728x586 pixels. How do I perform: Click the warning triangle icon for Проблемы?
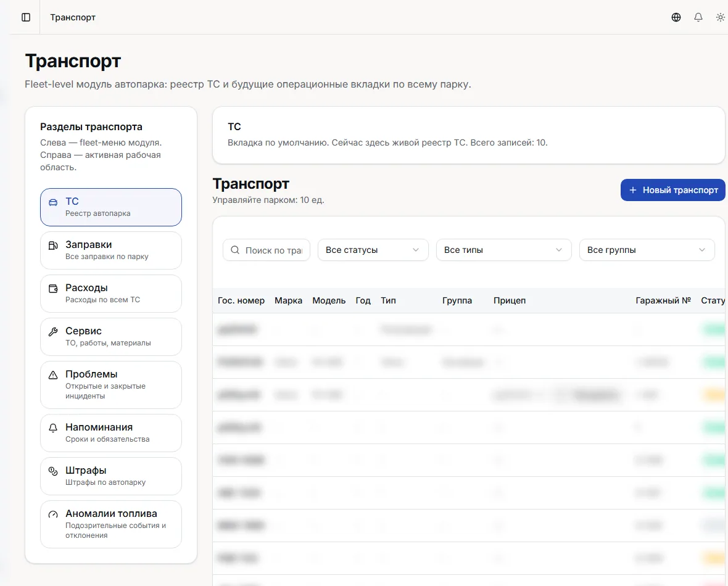coord(54,374)
